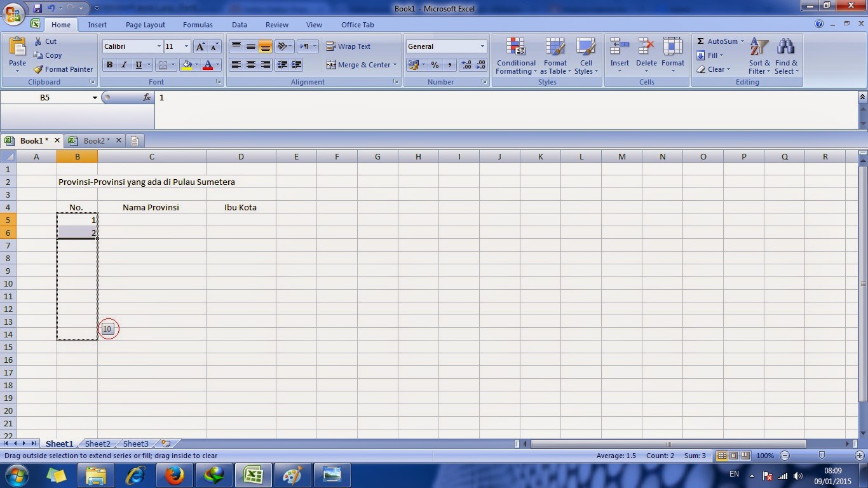Set Top Align vertical alignment
This screenshot has height=488, width=868.
pos(236,46)
